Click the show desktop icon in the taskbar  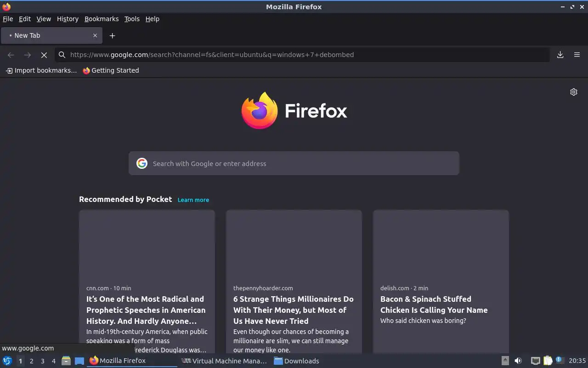(x=79, y=361)
